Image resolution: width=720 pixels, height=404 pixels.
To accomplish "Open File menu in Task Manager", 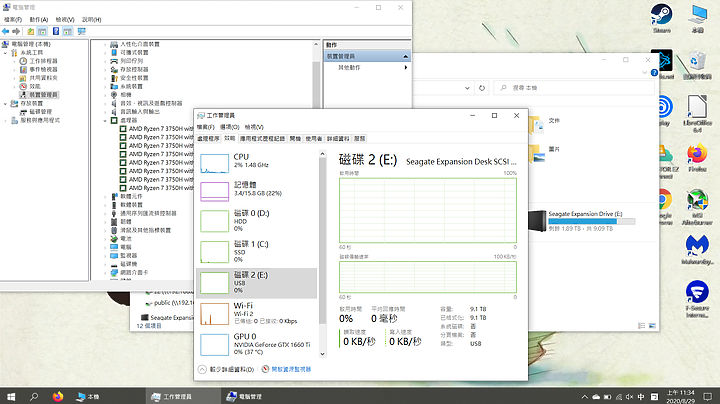I will (x=205, y=127).
